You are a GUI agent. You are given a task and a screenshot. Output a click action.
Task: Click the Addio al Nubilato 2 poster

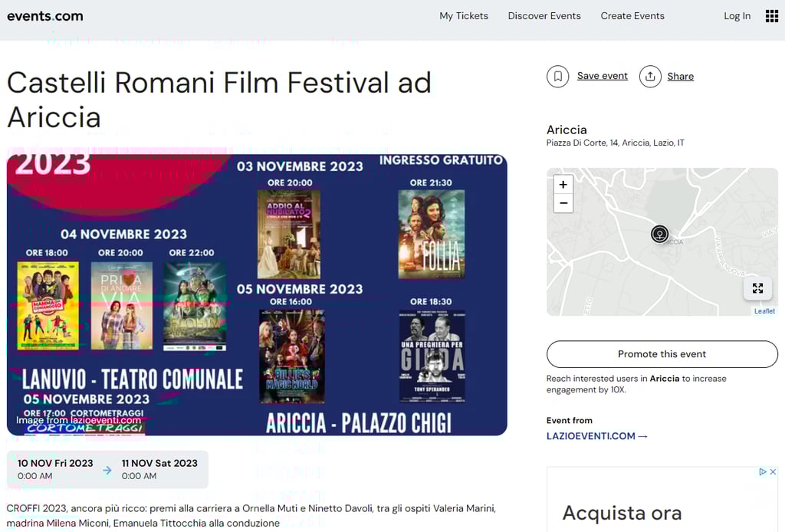(289, 235)
